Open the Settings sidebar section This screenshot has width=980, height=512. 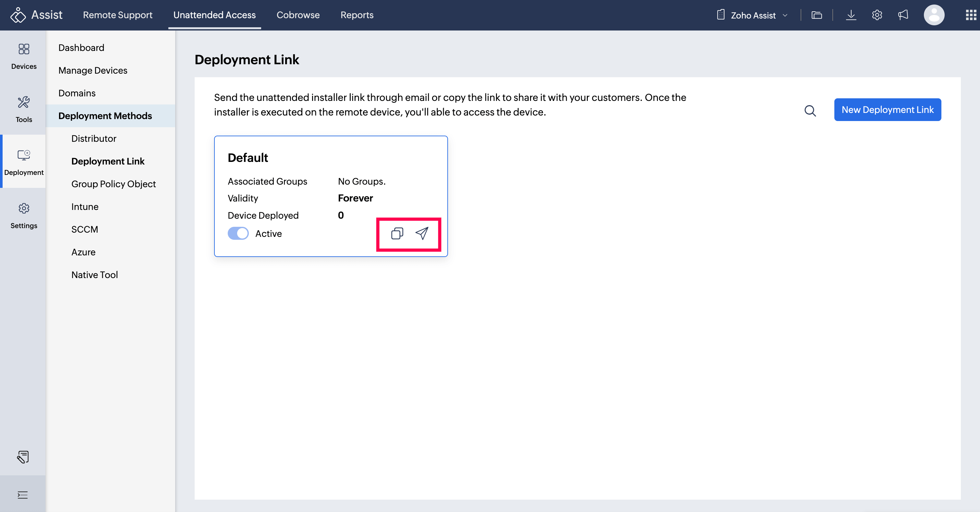pyautogui.click(x=24, y=215)
